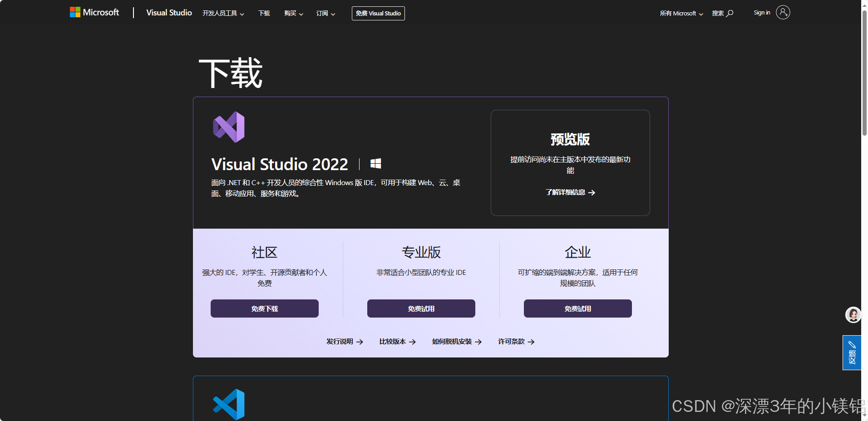Click the 搜索 magnifier icon
The height and width of the screenshot is (421, 868).
pyautogui.click(x=730, y=13)
